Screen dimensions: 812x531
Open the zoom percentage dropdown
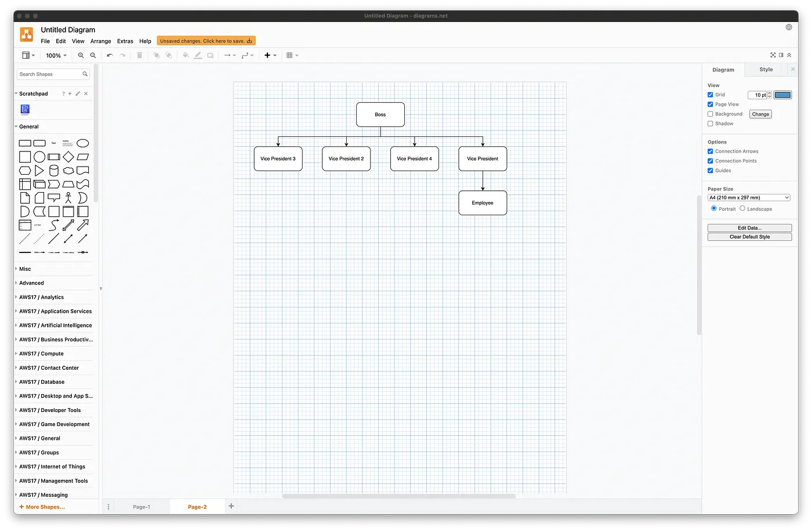tap(56, 55)
